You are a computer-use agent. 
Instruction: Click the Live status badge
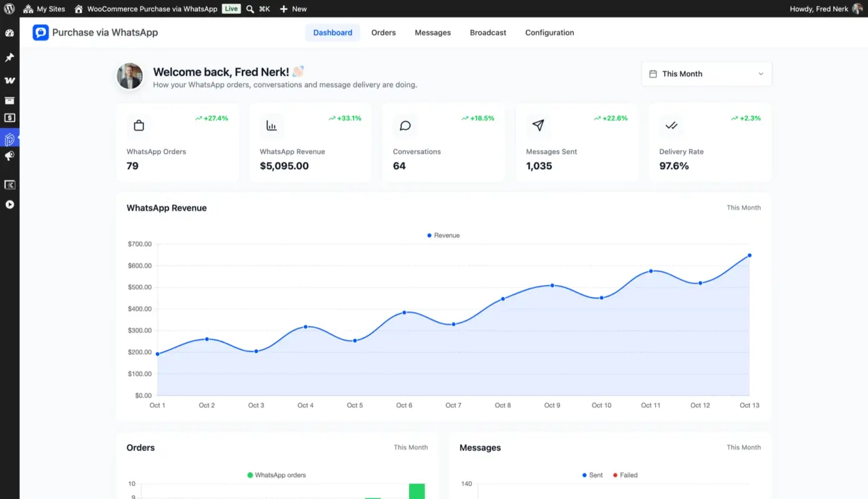231,9
